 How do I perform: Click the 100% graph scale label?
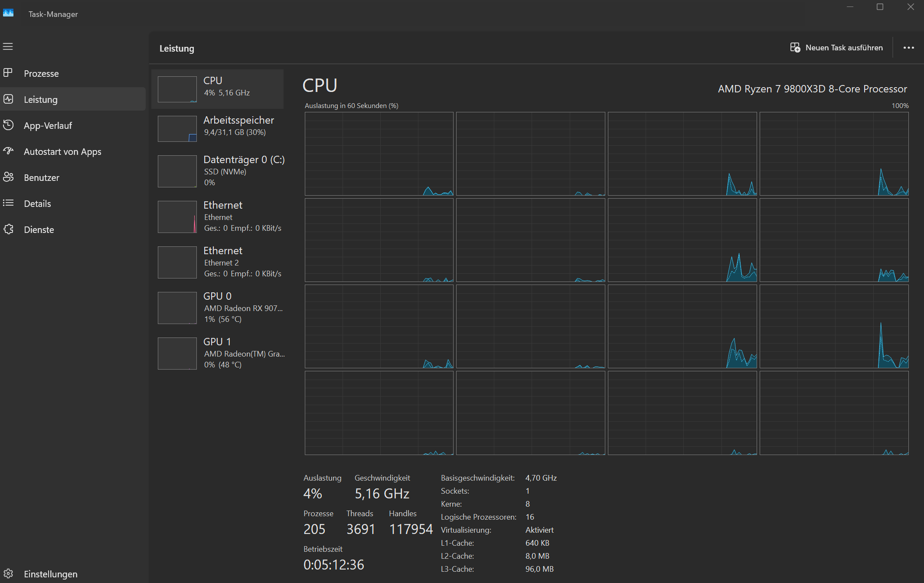click(900, 105)
